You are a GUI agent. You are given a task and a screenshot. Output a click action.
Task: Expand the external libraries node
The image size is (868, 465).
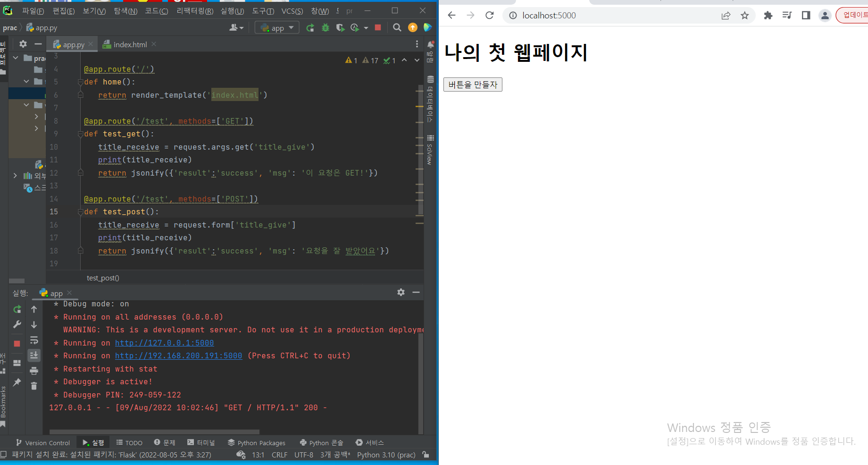click(x=16, y=176)
